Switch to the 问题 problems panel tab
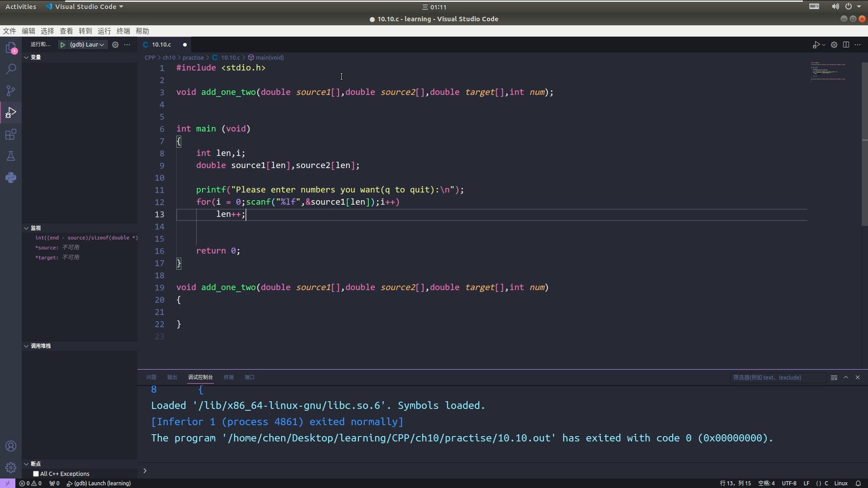Image resolution: width=868 pixels, height=488 pixels. pyautogui.click(x=151, y=377)
